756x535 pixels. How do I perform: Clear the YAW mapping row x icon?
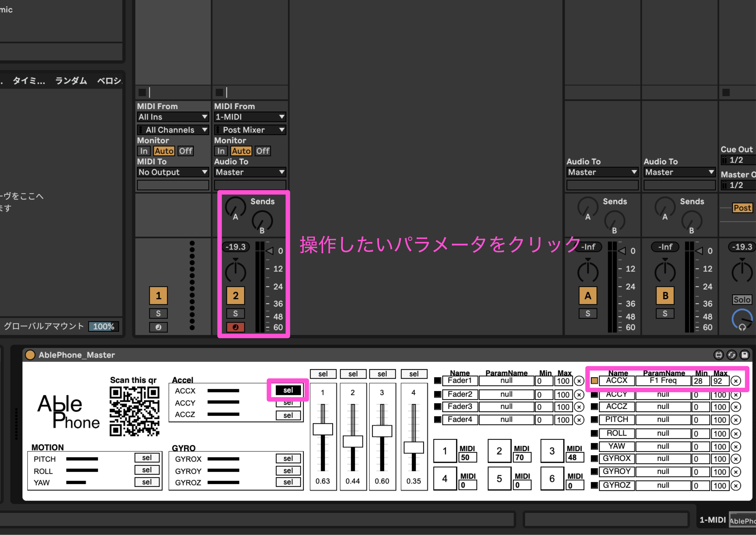[736, 447]
